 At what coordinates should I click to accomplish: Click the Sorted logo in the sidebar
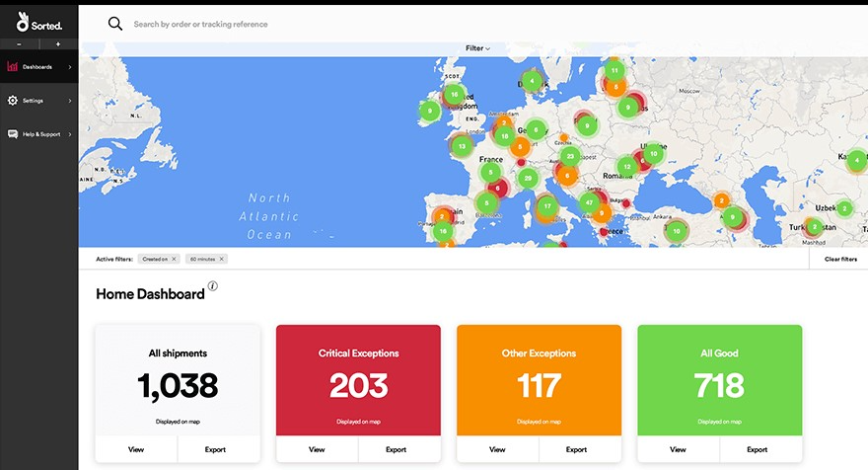tap(38, 22)
